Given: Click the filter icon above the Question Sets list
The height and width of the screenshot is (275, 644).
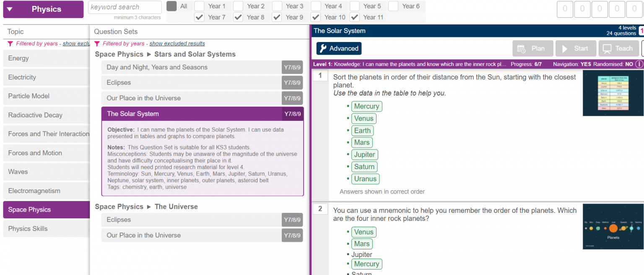Looking at the screenshot, I should coord(98,43).
